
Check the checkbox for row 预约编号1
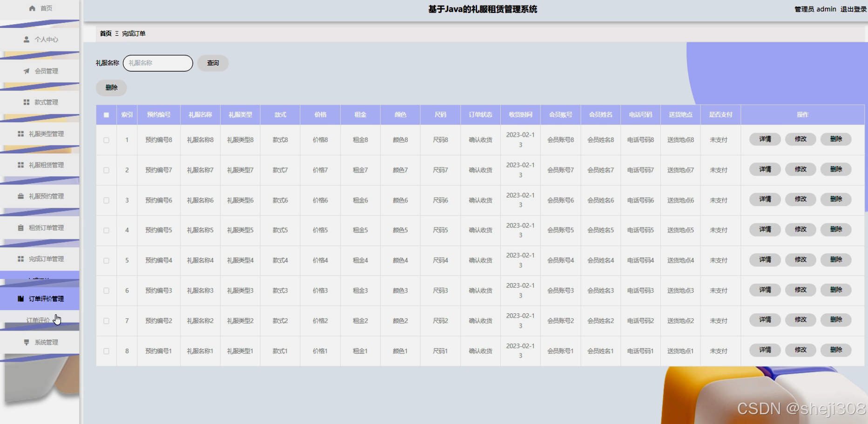[x=106, y=351]
